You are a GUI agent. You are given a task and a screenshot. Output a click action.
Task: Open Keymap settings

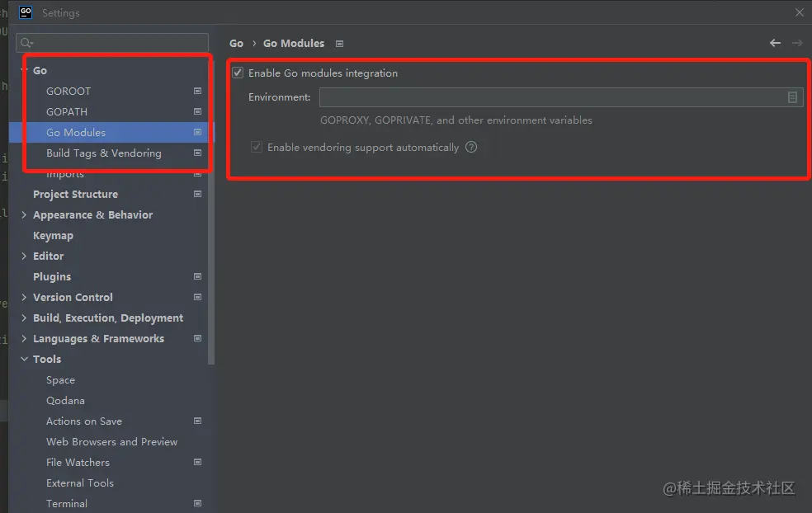(x=54, y=236)
